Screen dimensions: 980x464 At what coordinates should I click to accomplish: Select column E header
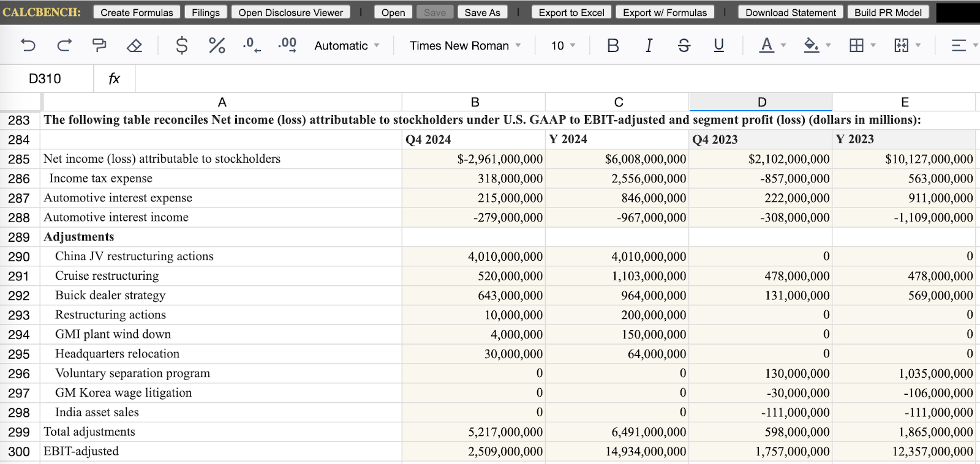tap(905, 102)
